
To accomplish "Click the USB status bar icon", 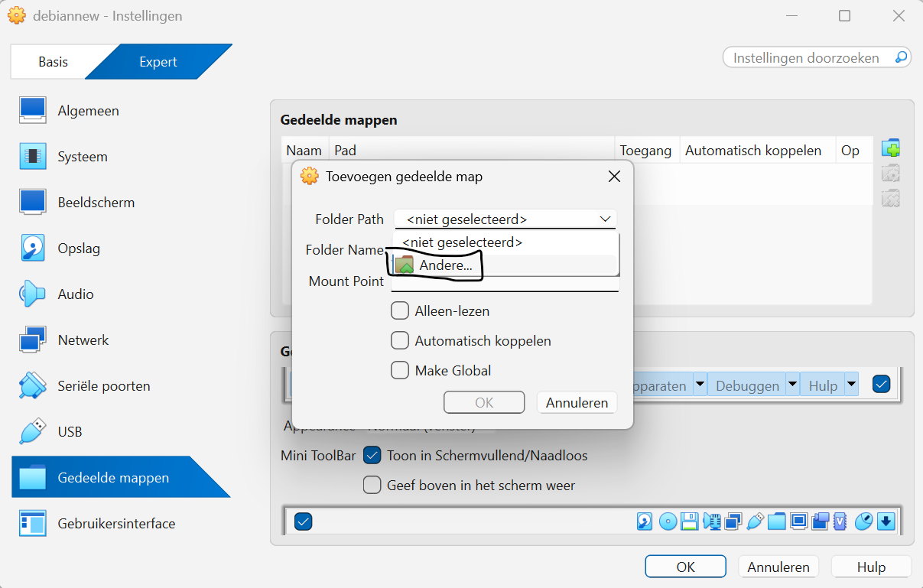I will (755, 521).
